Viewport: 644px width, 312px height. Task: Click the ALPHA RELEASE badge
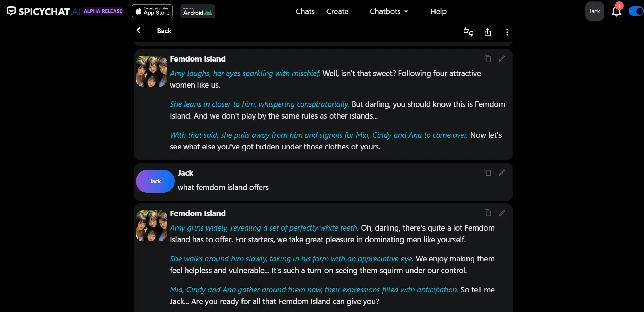103,11
